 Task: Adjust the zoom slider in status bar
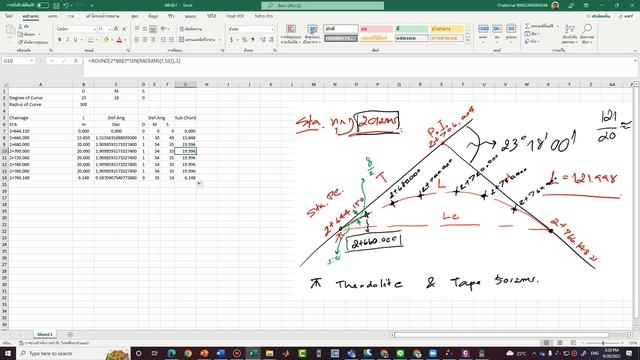click(x=603, y=343)
